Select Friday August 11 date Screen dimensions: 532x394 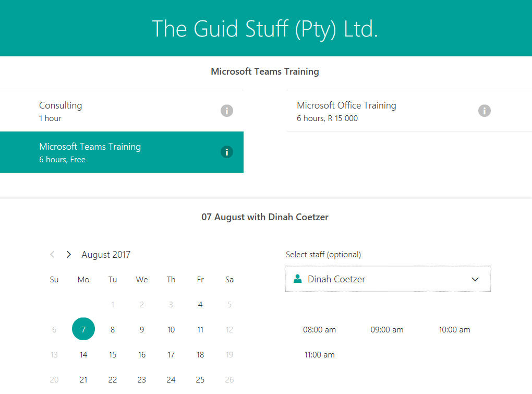200,330
